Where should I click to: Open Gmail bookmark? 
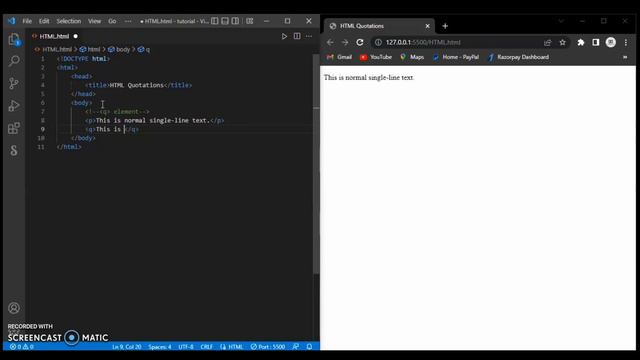pos(339,57)
